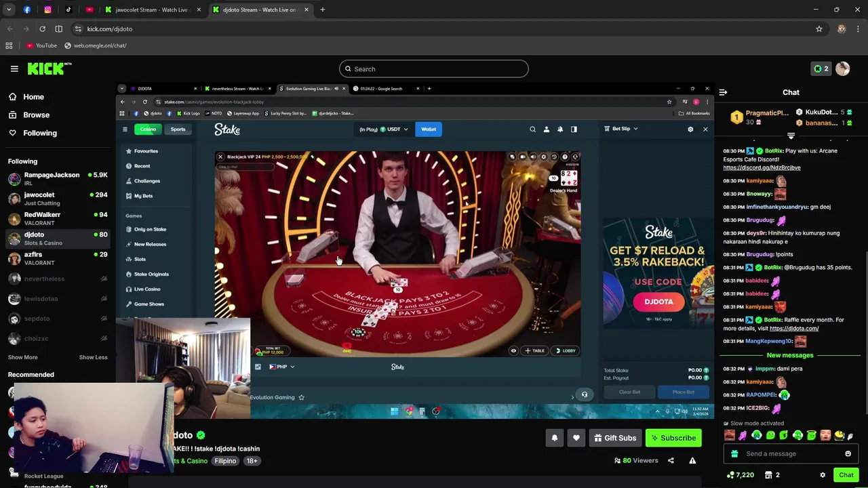868x488 pixels.
Task: Click Show Less in Following list
Action: (93, 357)
